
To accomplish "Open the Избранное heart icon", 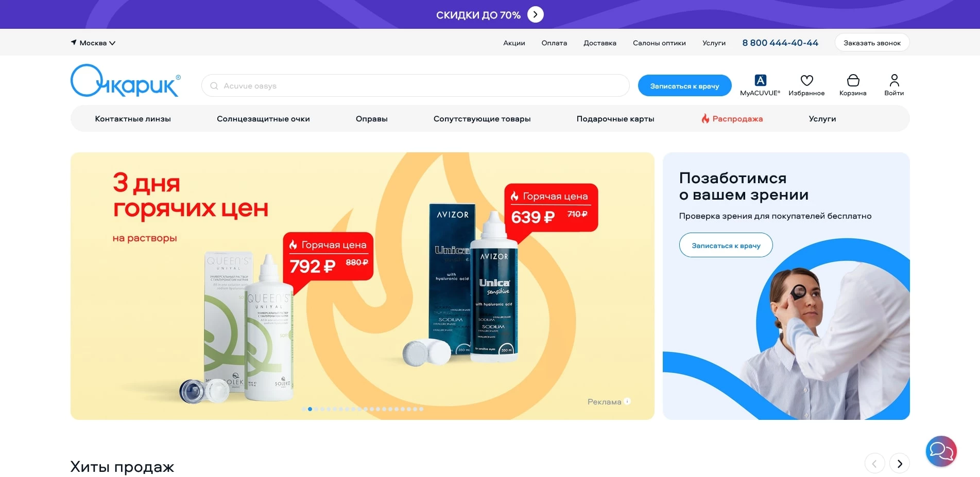I will [806, 80].
